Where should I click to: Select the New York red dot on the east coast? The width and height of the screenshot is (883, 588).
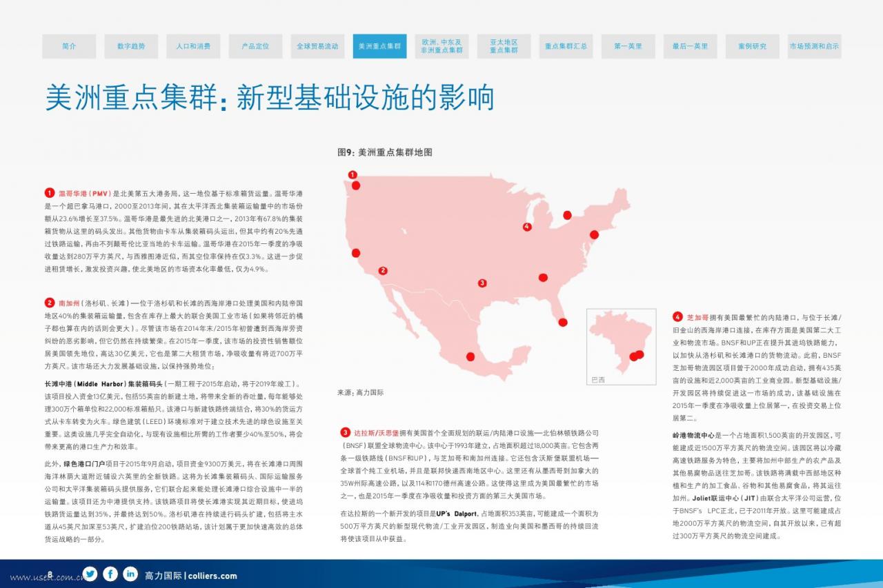594,234
